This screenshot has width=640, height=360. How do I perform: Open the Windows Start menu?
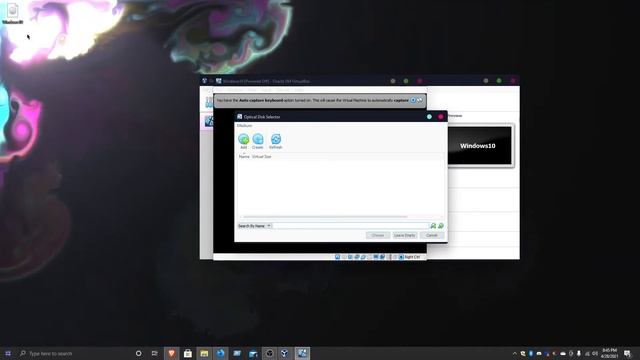point(8,353)
